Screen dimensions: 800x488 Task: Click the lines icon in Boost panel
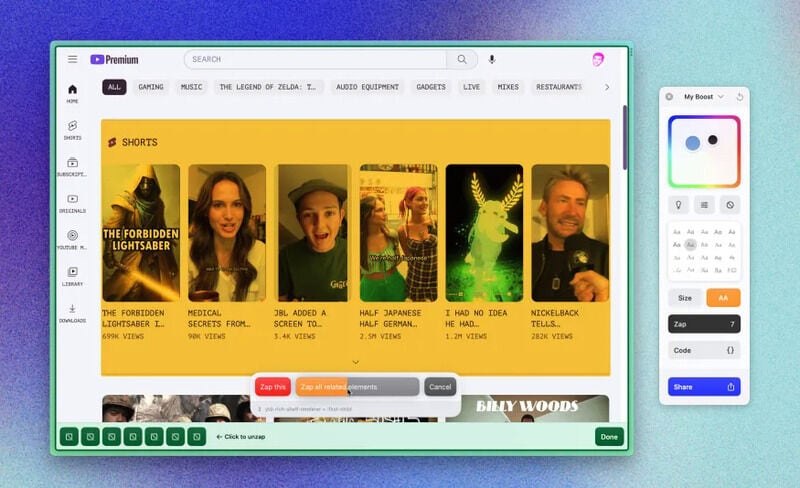click(704, 205)
